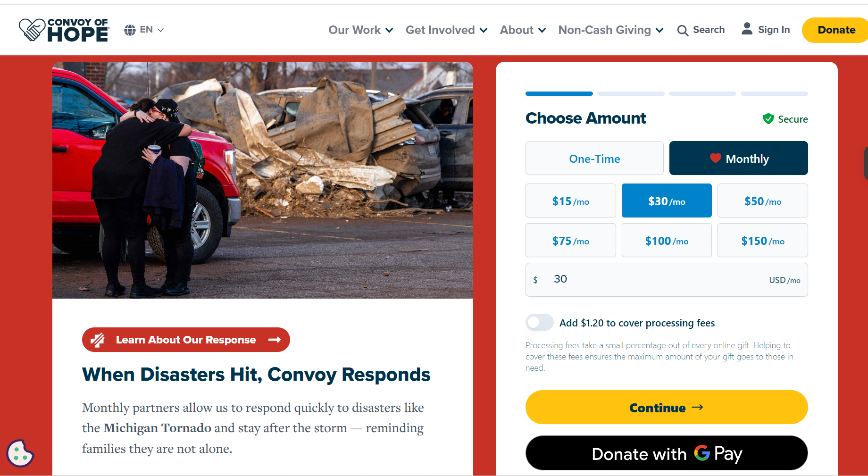The image size is (868, 476).
Task: Click the globe language icon
Action: (x=130, y=30)
